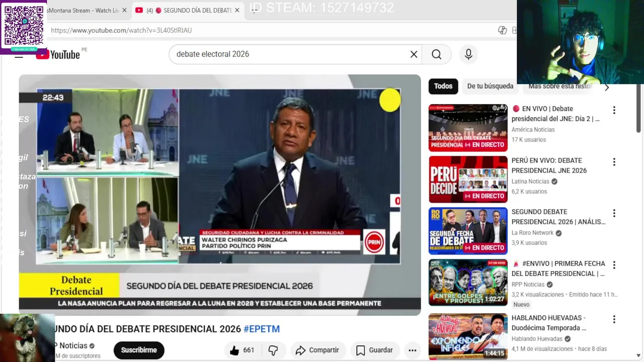The height and width of the screenshot is (362, 644).
Task: Click the browser extension icon in address bar
Action: [502, 30]
